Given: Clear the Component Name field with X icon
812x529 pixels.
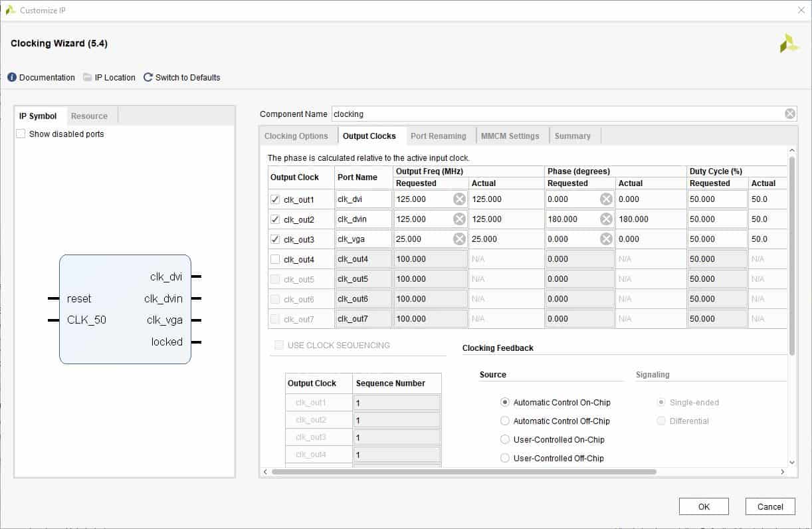Looking at the screenshot, I should 789,114.
